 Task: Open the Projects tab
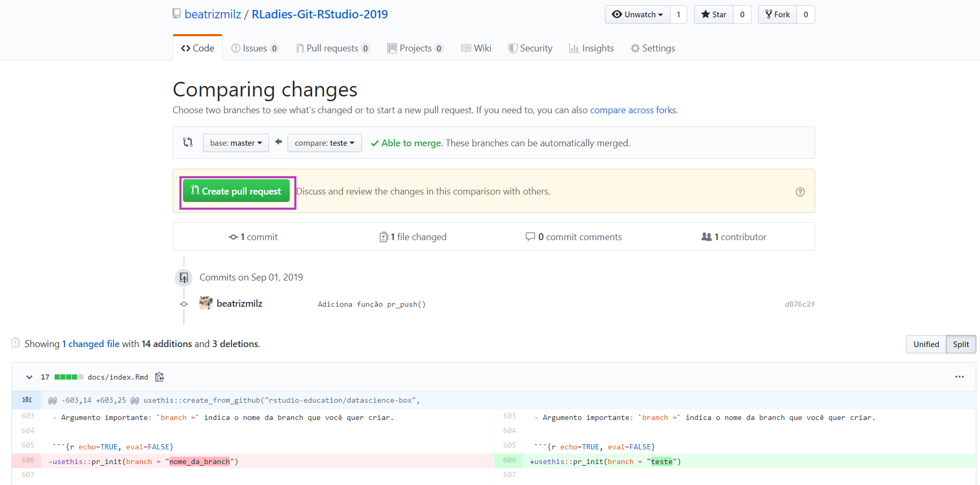coord(415,48)
